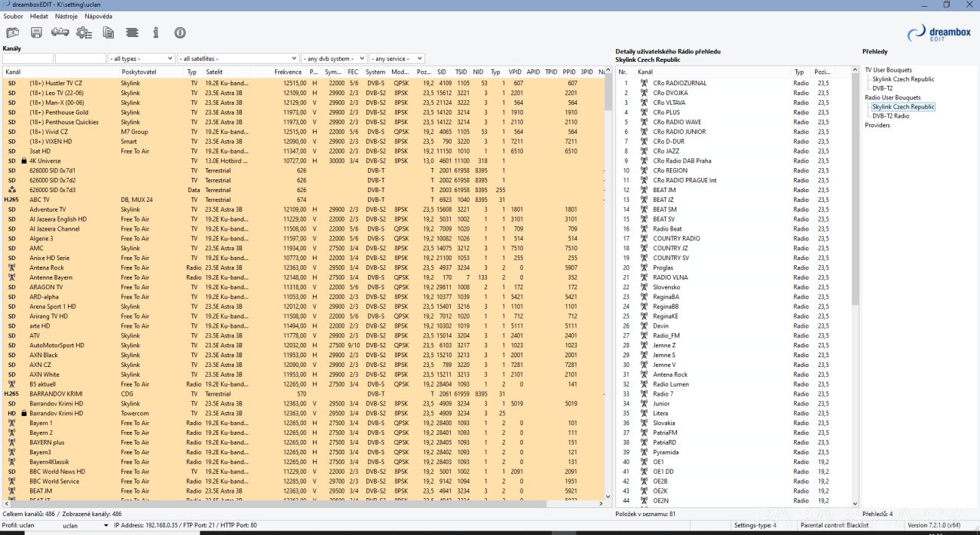Click the 'Settings-type: 4' status entry
980x535 pixels.
coord(754,525)
